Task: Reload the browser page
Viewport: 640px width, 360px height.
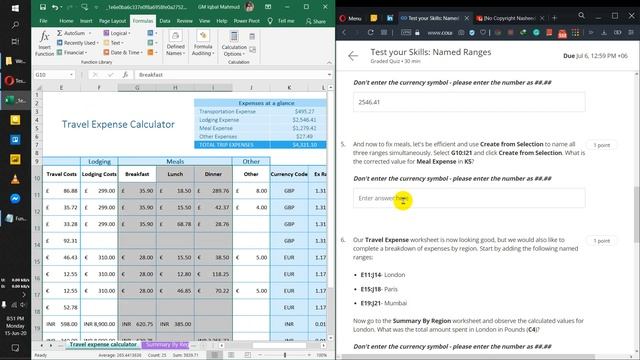Action: 370,32
